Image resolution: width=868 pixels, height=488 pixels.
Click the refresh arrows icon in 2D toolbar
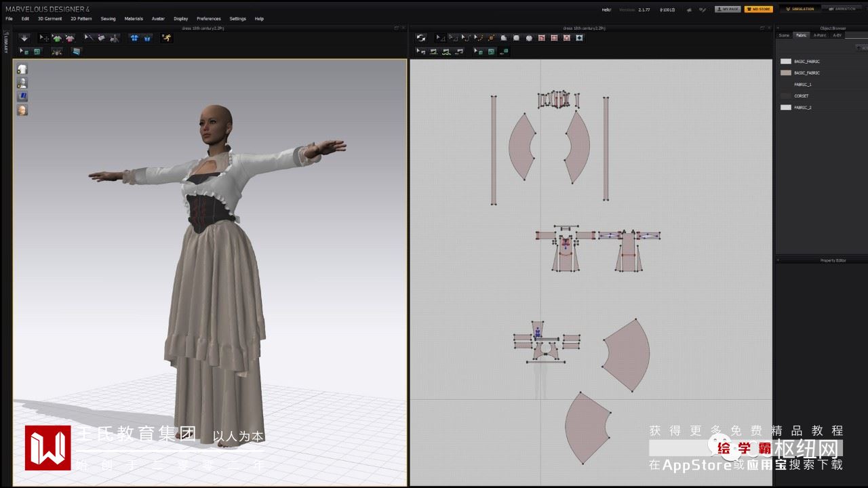tap(421, 38)
